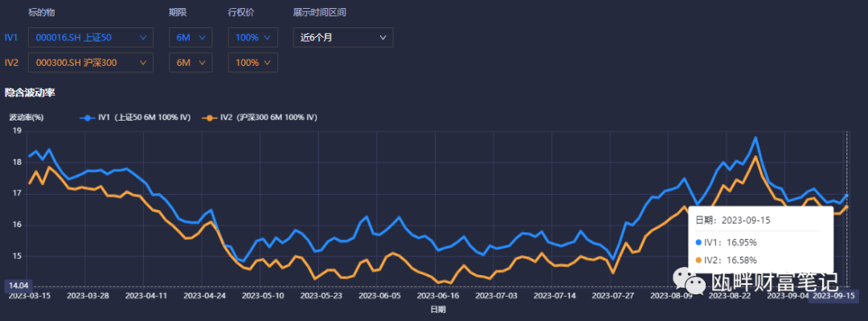Click tooltip date 日期：2023-09-15
Viewport: 868px width, 321px height.
click(x=732, y=220)
